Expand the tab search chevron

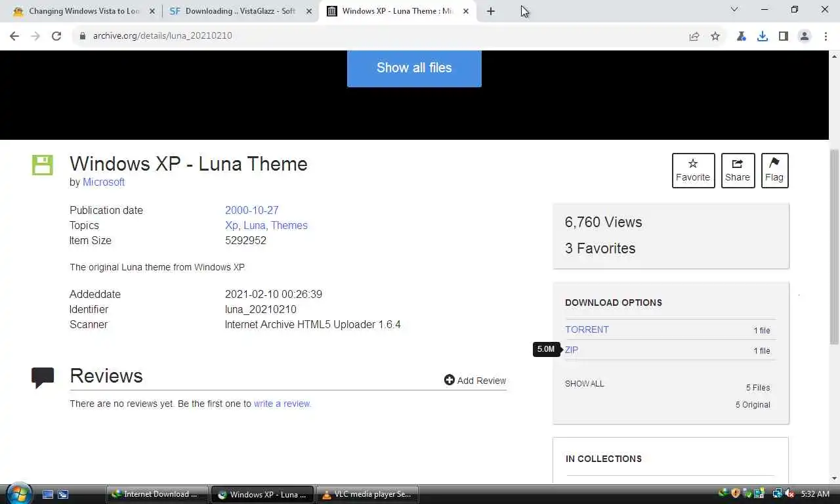click(734, 10)
